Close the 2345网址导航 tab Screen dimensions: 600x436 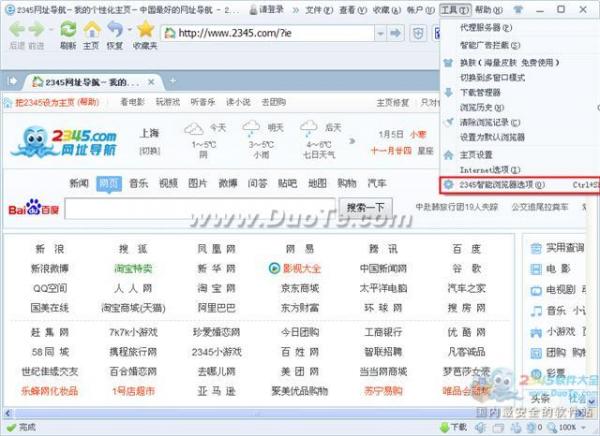pyautogui.click(x=151, y=82)
